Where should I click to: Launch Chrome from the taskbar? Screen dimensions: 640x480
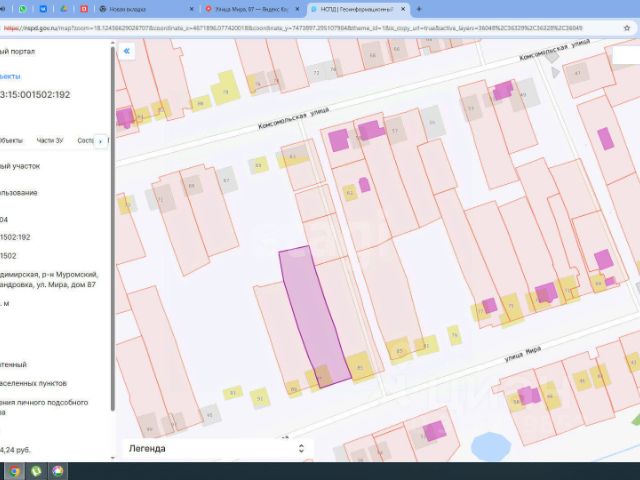click(14, 471)
